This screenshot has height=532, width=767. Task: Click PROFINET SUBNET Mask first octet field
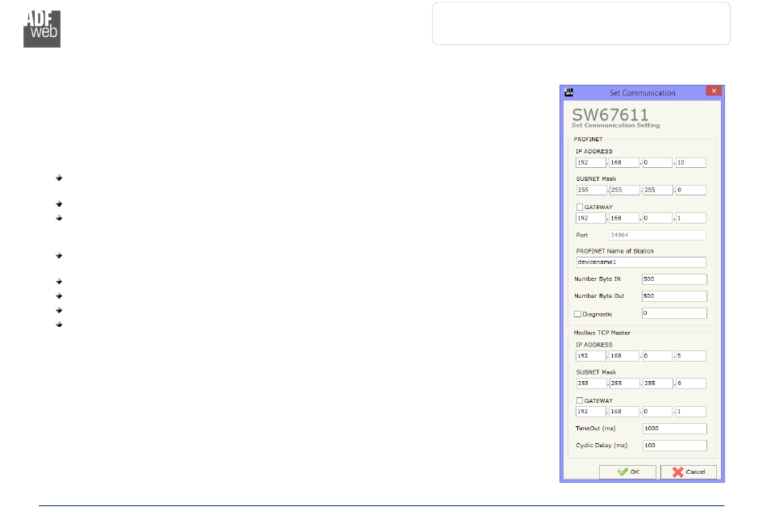591,190
